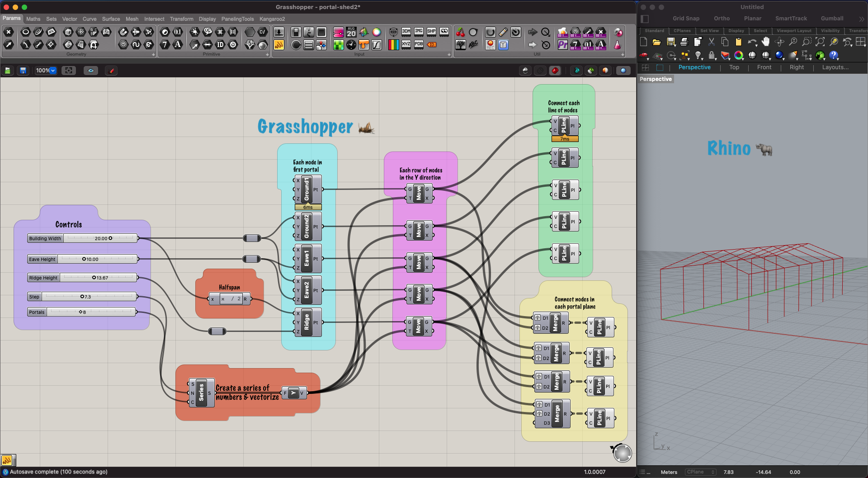
Task: Click the Halfspan division component
Action: pyautogui.click(x=229, y=299)
